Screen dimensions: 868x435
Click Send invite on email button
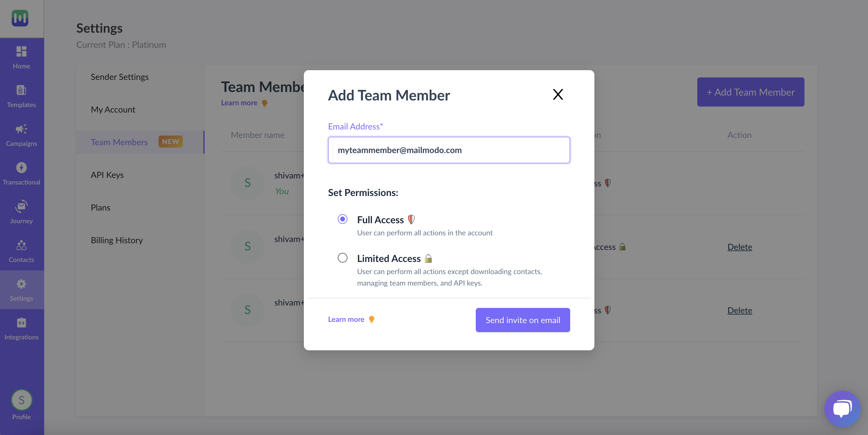point(522,319)
